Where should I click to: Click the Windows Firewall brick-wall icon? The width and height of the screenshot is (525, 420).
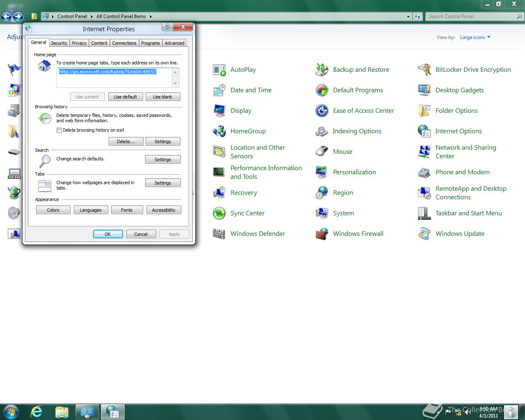coord(322,234)
